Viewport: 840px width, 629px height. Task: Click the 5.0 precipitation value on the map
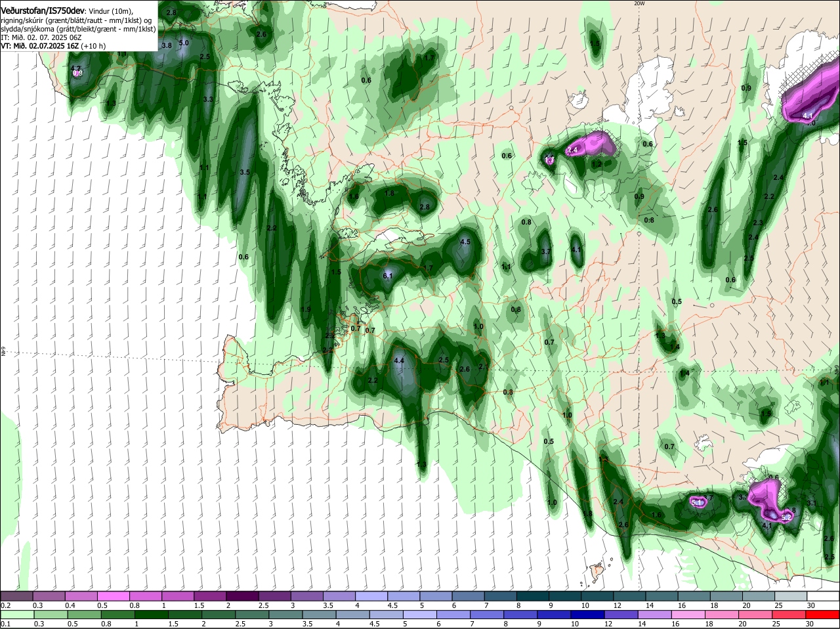(x=184, y=43)
